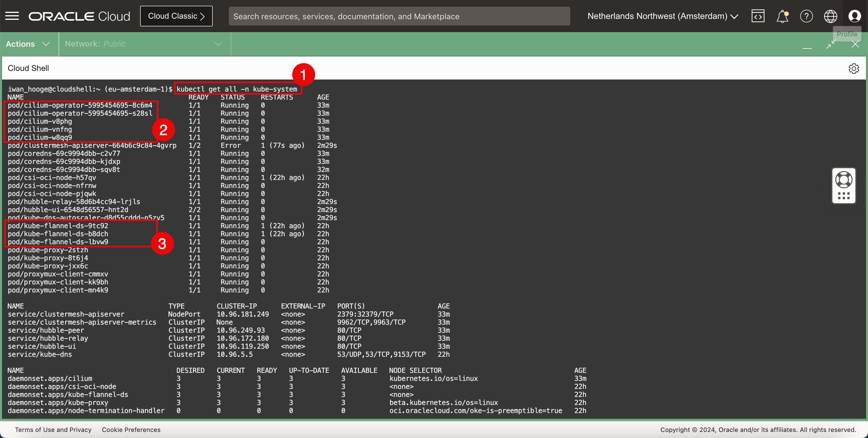The width and height of the screenshot is (868, 438).
Task: Open Terms of Use and Privacy link
Action: (x=53, y=430)
